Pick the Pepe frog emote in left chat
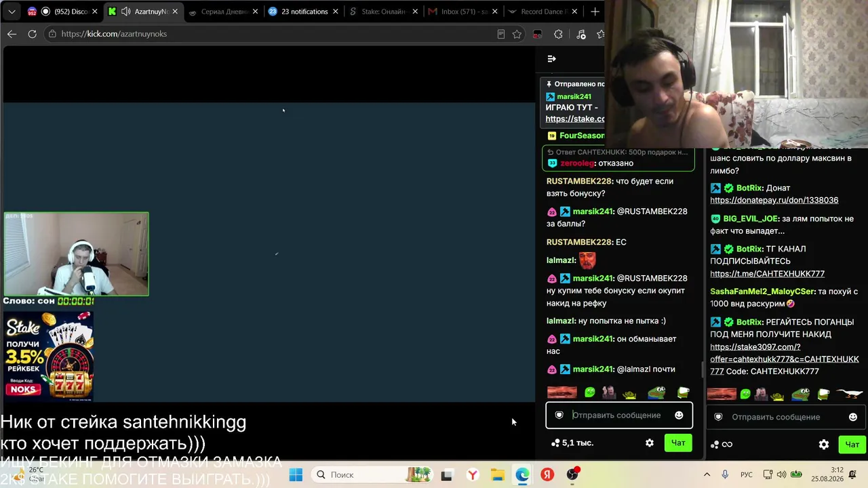 click(x=656, y=392)
